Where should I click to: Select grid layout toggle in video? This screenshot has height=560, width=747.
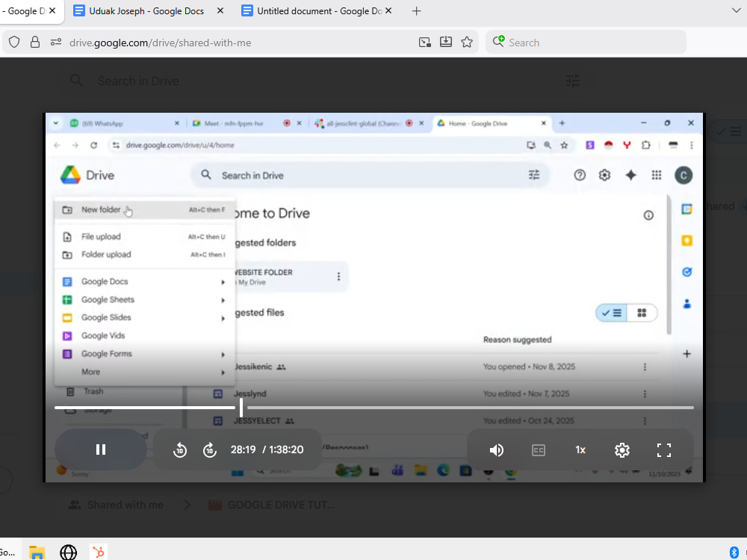[x=642, y=313]
